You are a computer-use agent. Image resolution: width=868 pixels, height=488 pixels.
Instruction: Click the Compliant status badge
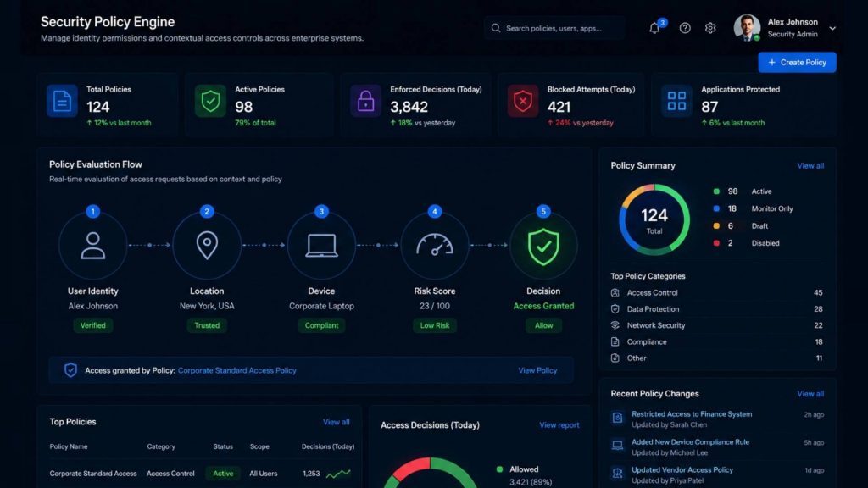(x=321, y=325)
